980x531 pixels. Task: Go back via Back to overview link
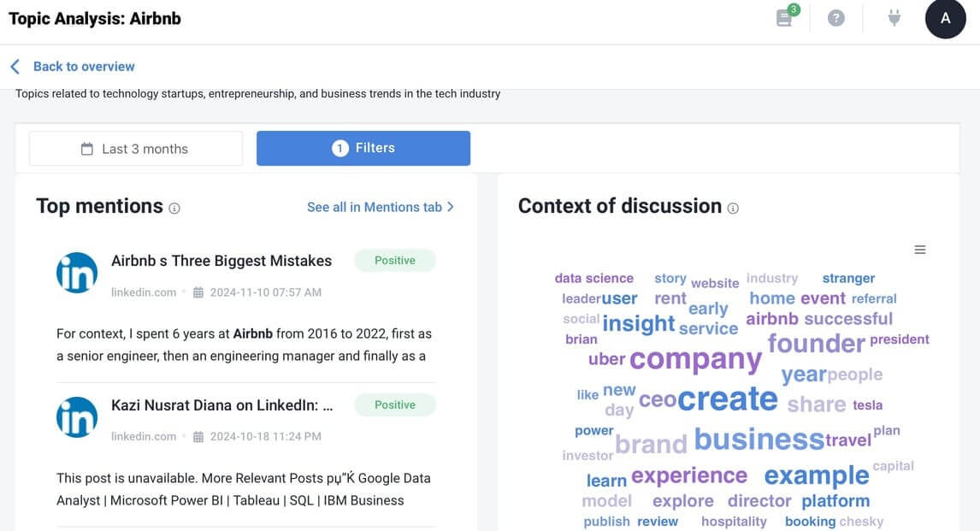(x=84, y=66)
